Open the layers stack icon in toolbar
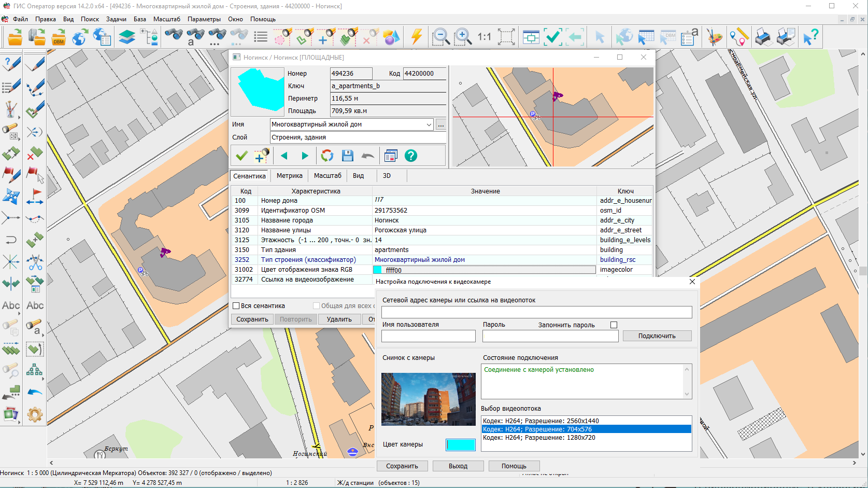This screenshot has width=868, height=488. click(126, 37)
